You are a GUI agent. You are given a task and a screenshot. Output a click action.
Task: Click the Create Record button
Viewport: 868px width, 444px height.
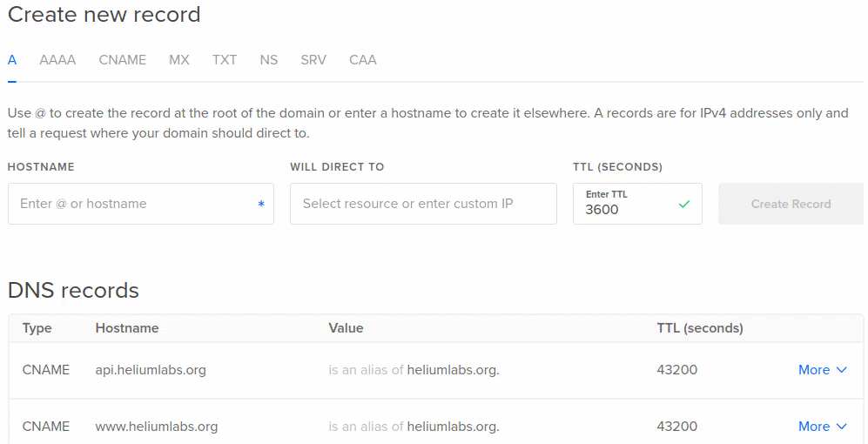click(791, 204)
